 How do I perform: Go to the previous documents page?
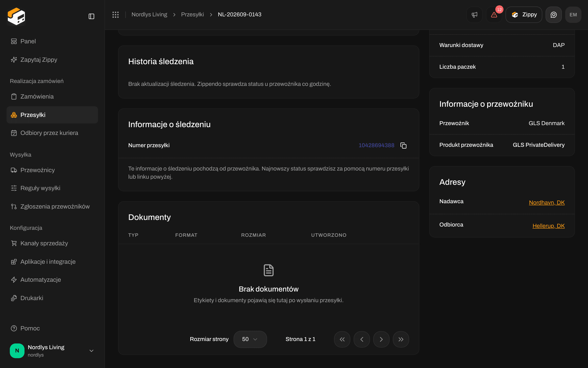point(362,339)
